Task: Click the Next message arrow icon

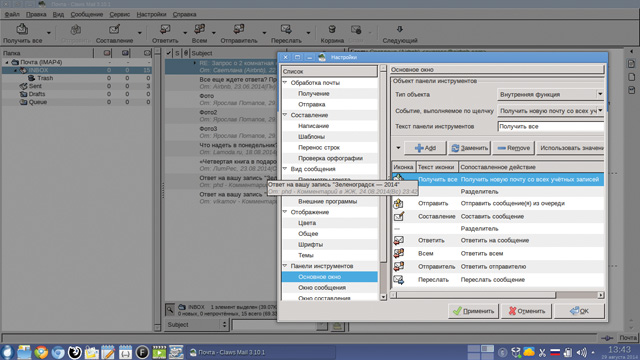Action: (400, 29)
